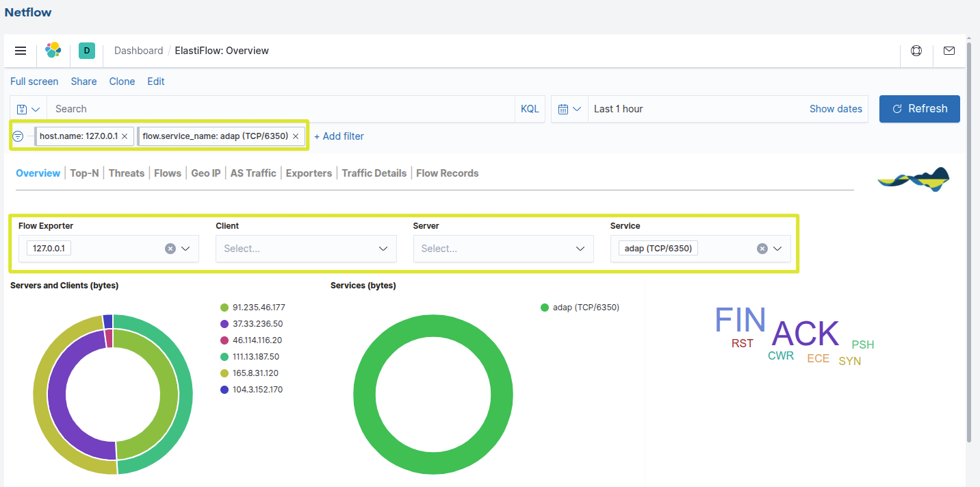Click the SYN tag in the cloud
980x487 pixels.
click(850, 361)
